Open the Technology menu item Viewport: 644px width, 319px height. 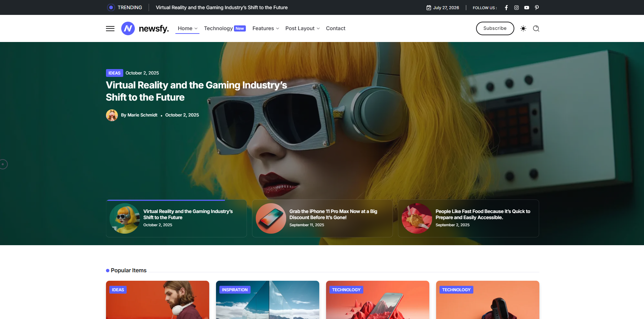pos(218,28)
